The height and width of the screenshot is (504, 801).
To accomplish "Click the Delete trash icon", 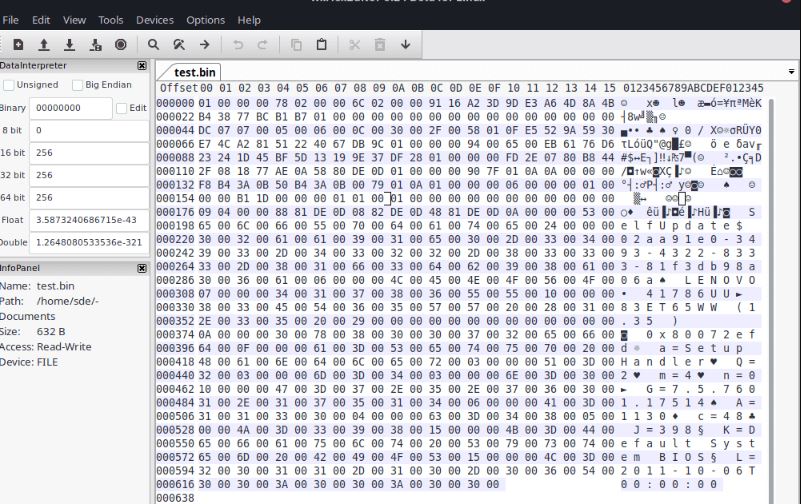I will [380, 45].
